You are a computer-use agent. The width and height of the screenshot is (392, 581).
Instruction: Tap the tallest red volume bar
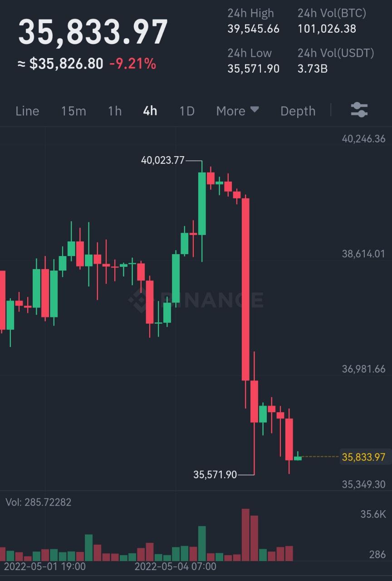point(245,535)
